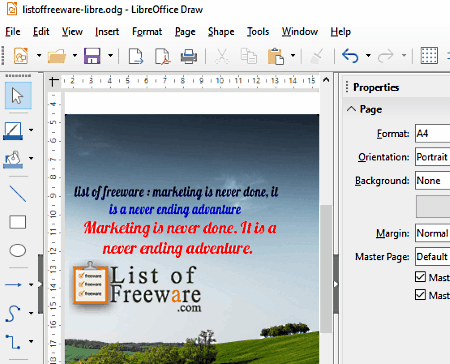Select the List of Freeware logo image
450x364 pixels.
[x=137, y=287]
